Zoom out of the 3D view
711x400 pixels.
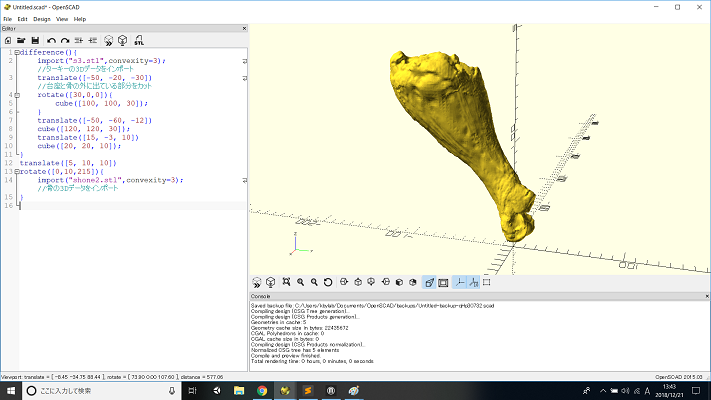click(314, 282)
